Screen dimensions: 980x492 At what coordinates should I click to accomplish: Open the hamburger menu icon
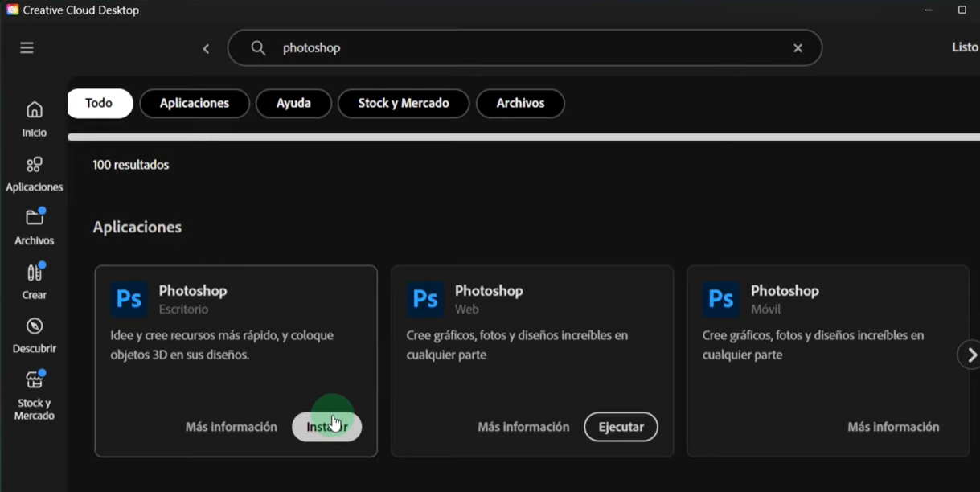pyautogui.click(x=27, y=47)
